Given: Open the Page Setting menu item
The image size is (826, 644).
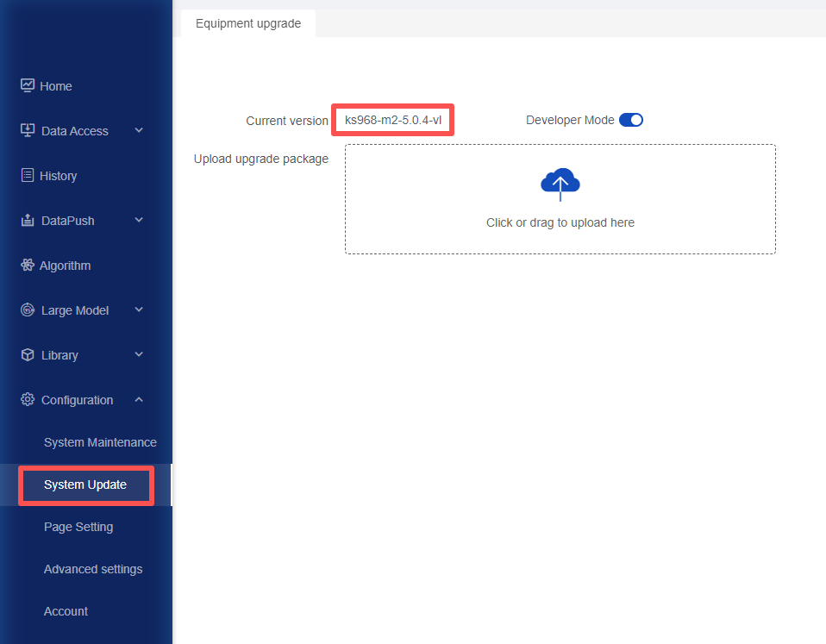Looking at the screenshot, I should pyautogui.click(x=78, y=527).
